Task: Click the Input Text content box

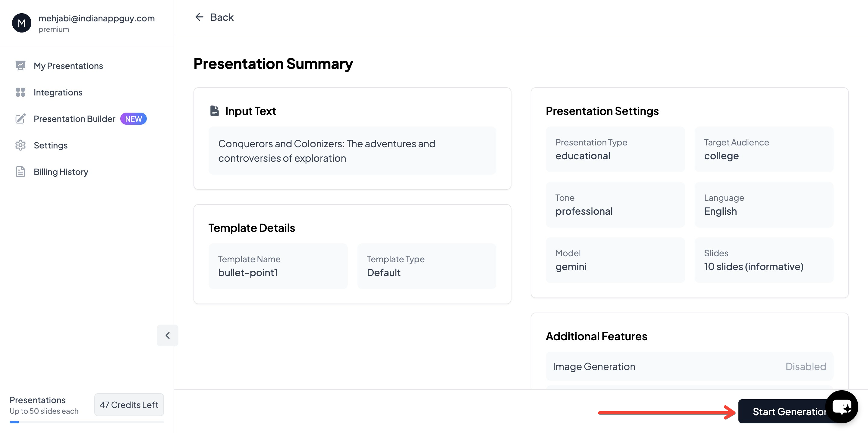Action: pos(352,151)
